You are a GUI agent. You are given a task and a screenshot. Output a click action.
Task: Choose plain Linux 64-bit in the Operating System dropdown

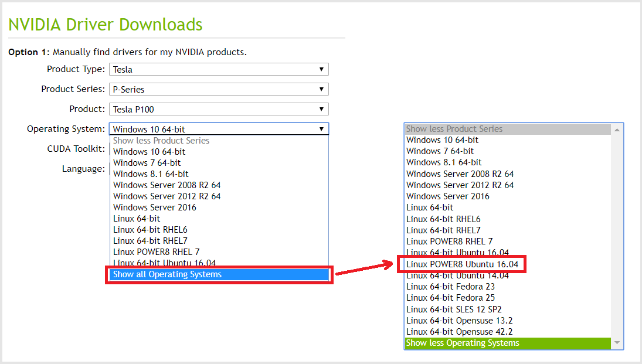219,219
